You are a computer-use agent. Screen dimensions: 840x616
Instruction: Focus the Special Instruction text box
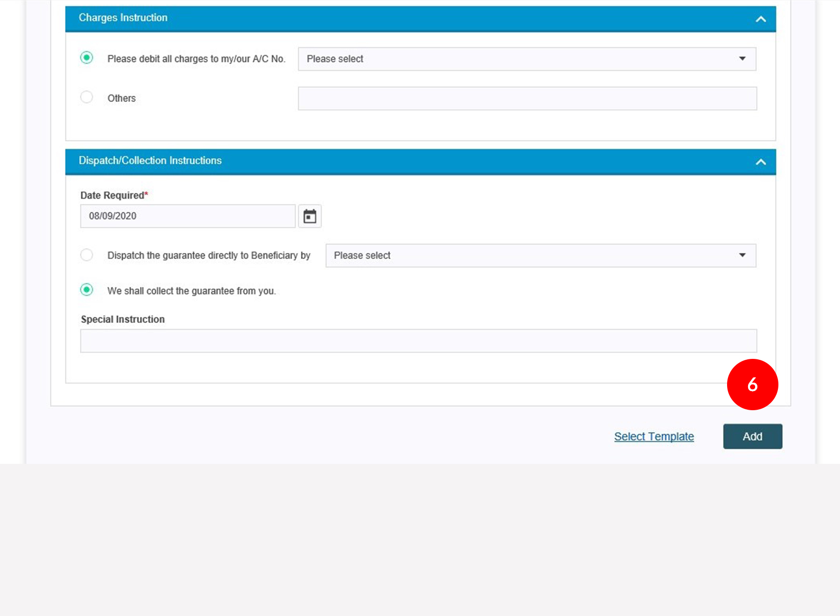(418, 341)
